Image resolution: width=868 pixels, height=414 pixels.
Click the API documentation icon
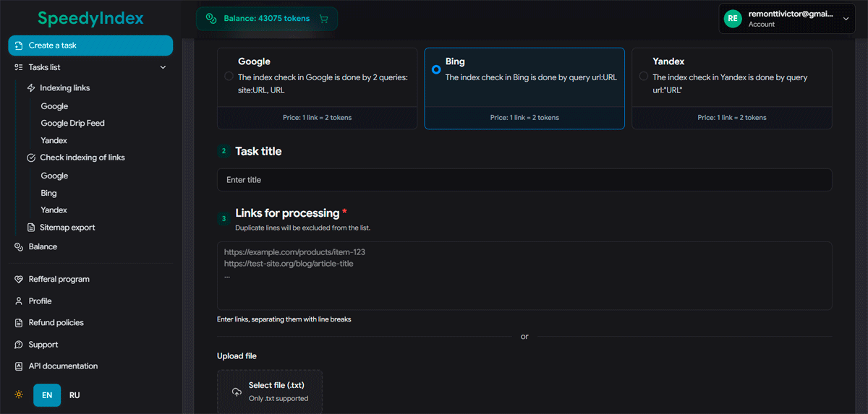coord(19,366)
